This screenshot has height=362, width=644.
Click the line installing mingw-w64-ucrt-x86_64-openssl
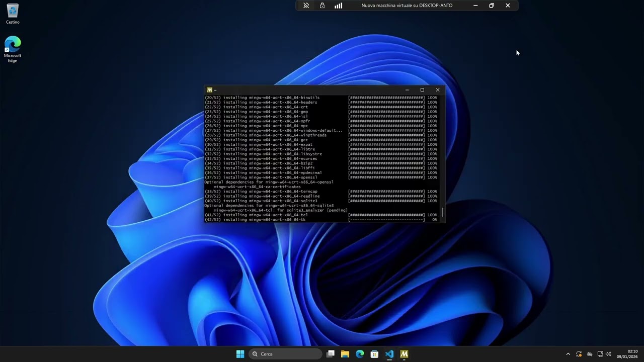[x=321, y=177]
